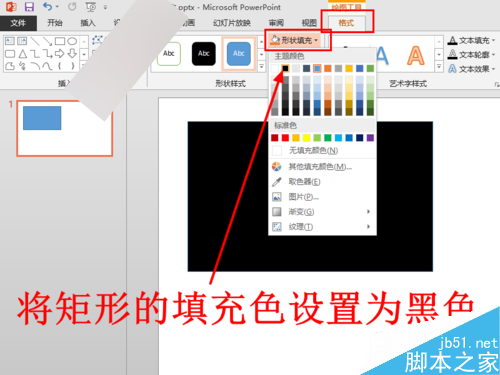Open 纹理(T) texture submenu
500x375 pixels.
click(x=322, y=227)
